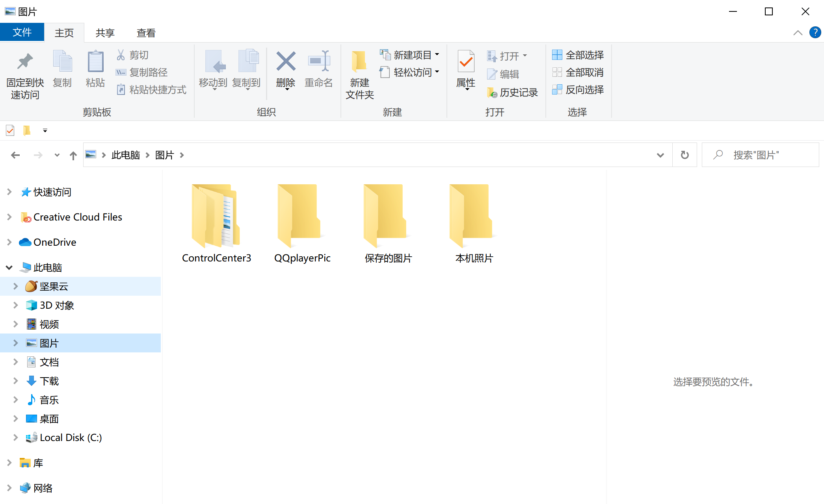This screenshot has height=504, width=824.
Task: Go up one level with the up arrow
Action: point(73,155)
